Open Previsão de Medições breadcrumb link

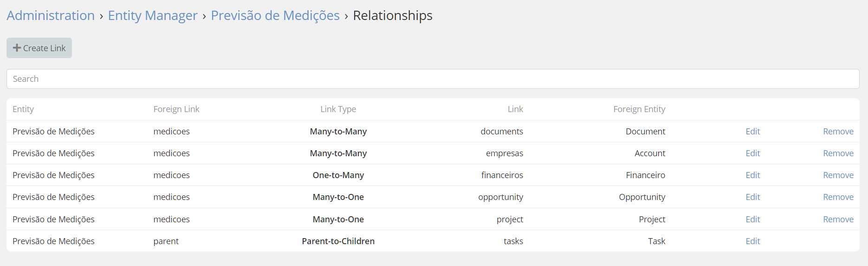tap(275, 16)
